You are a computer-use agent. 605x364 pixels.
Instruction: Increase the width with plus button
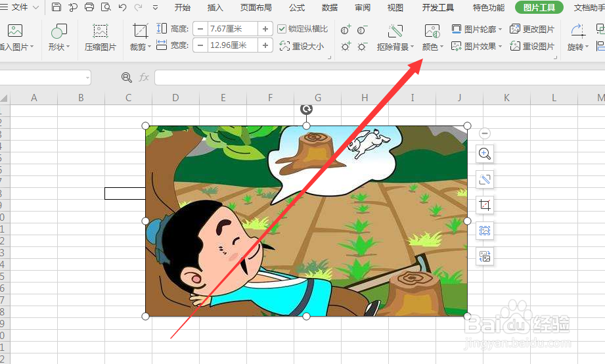[265, 45]
